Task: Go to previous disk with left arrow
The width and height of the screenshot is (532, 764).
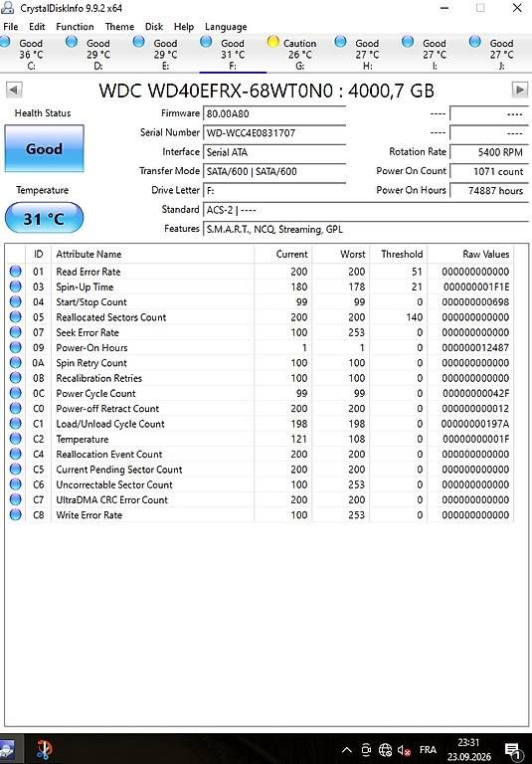Action: coord(14,90)
